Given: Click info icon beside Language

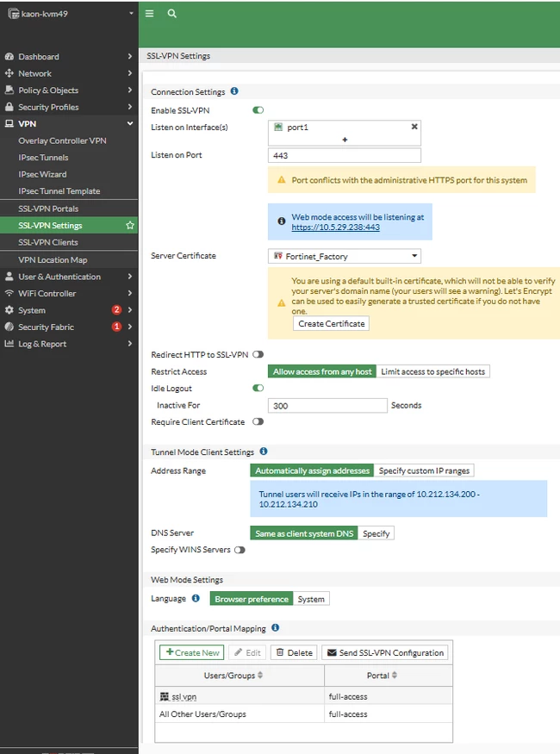Looking at the screenshot, I should click(196, 598).
